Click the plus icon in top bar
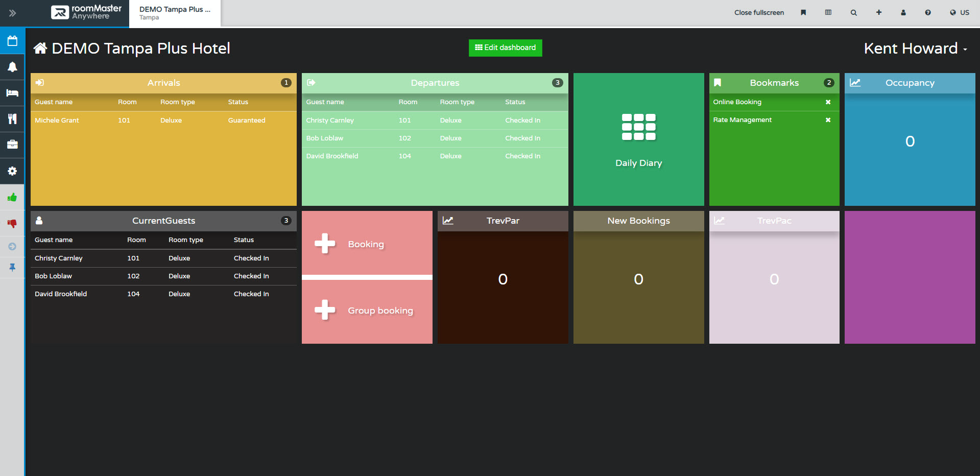Image resolution: width=980 pixels, height=476 pixels. pos(878,12)
